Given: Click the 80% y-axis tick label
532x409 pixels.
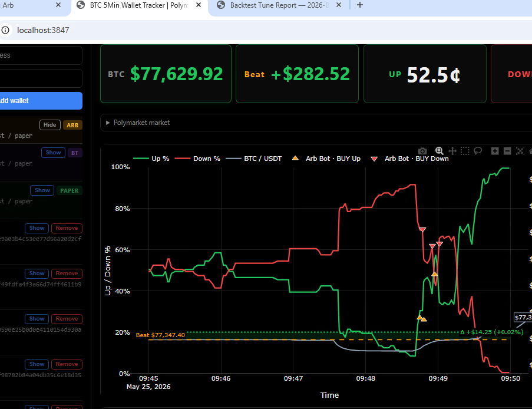Looking at the screenshot, I should click(x=123, y=209).
